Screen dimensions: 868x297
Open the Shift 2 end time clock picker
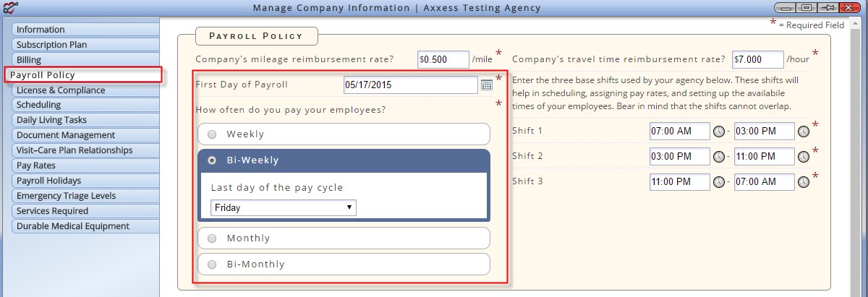(x=804, y=157)
